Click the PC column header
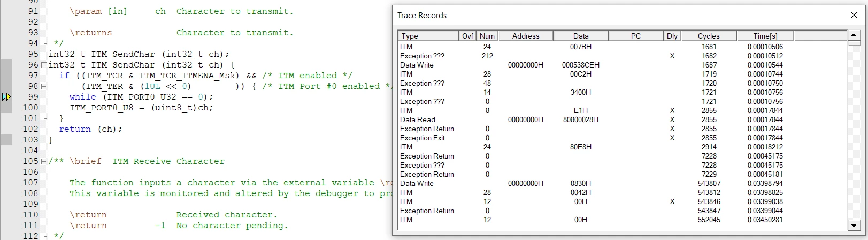Screen dimensions: 868x240 coord(635,36)
